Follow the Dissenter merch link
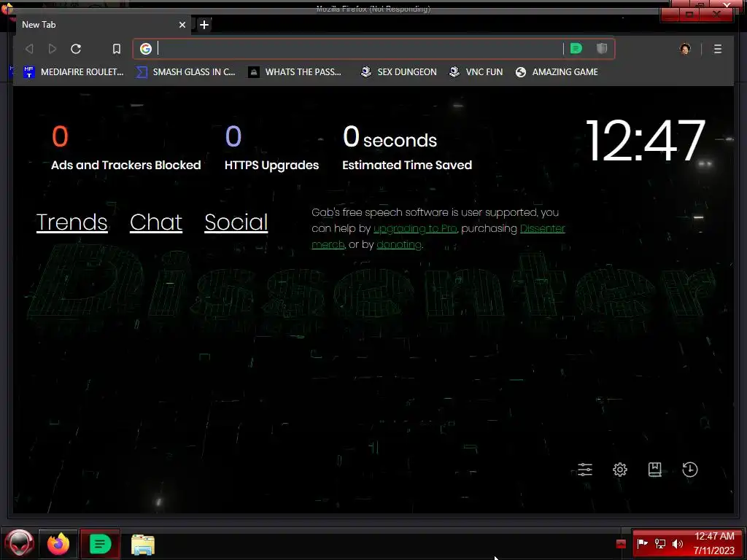This screenshot has width=747, height=560. pyautogui.click(x=542, y=228)
